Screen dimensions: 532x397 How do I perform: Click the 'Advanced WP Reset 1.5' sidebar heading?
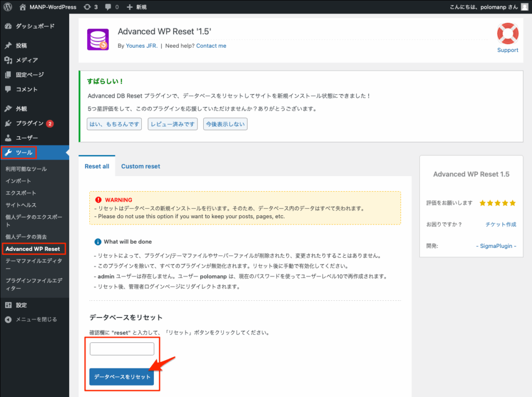tap(471, 174)
